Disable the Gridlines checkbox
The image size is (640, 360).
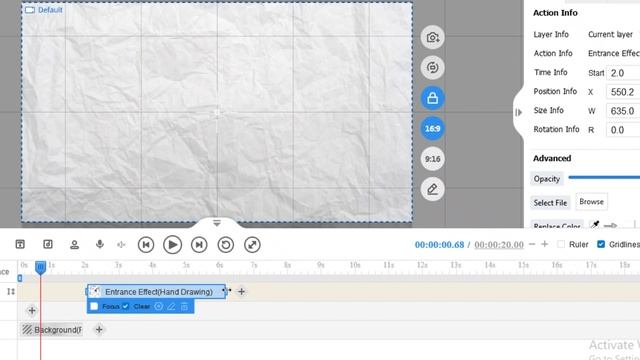pyautogui.click(x=601, y=244)
